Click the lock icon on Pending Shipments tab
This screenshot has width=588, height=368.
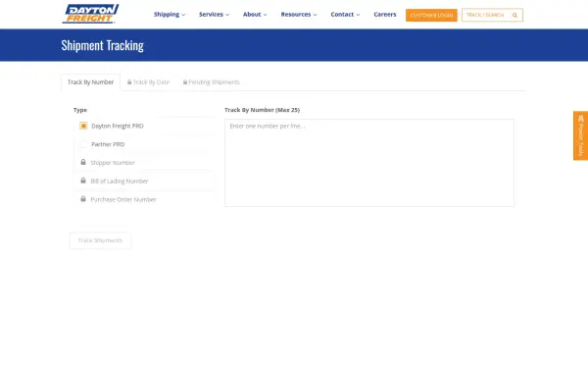point(185,81)
